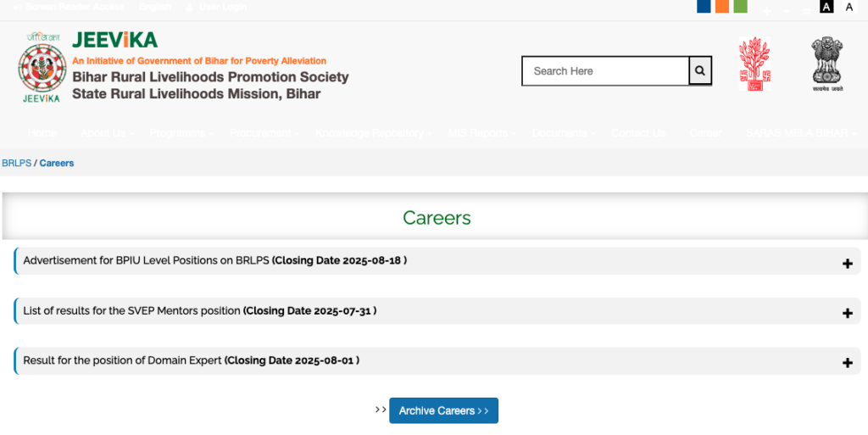Follow the BRLPS breadcrumb link
The image size is (868, 435).
click(x=17, y=163)
